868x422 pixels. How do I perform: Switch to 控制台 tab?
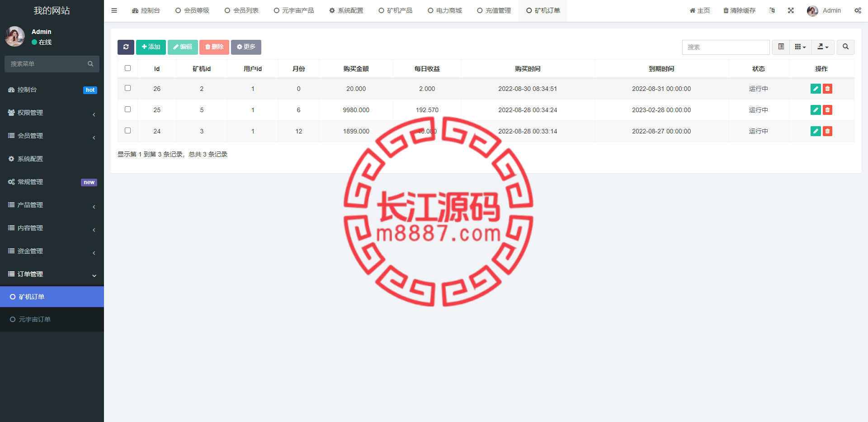pyautogui.click(x=146, y=10)
